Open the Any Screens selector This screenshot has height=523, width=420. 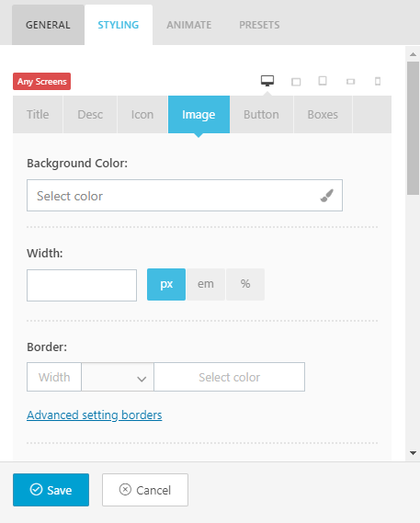(x=41, y=82)
